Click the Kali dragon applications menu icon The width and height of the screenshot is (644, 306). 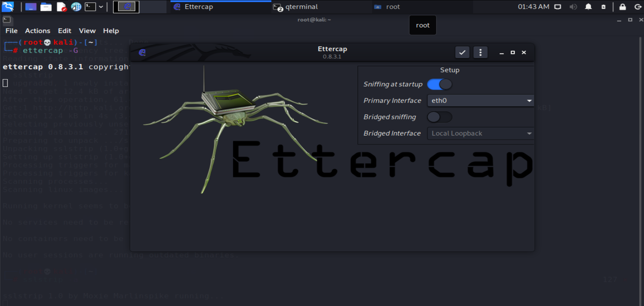[8, 7]
